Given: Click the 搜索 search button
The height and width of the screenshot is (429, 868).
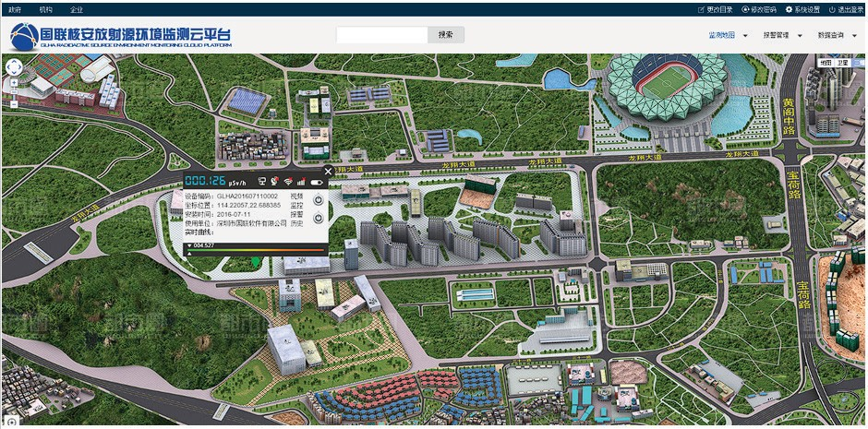Looking at the screenshot, I should click(x=445, y=34).
